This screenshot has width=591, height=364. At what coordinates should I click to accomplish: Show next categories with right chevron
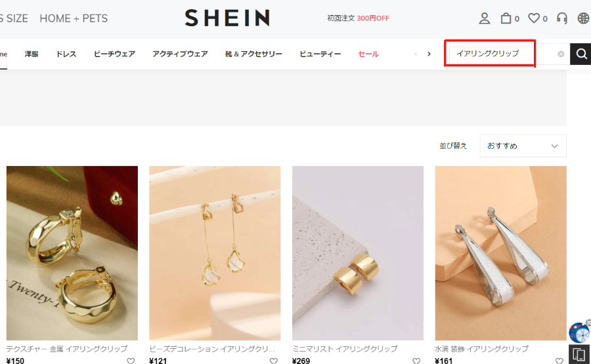[429, 54]
